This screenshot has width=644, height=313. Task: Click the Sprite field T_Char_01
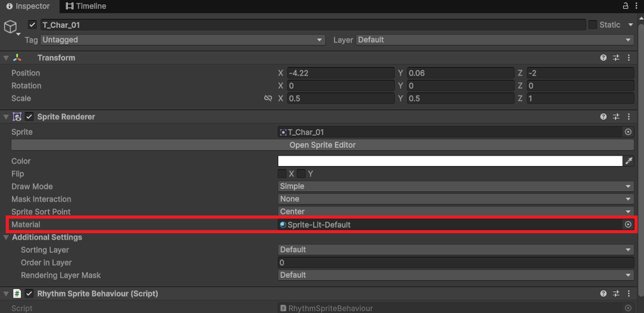pos(451,132)
